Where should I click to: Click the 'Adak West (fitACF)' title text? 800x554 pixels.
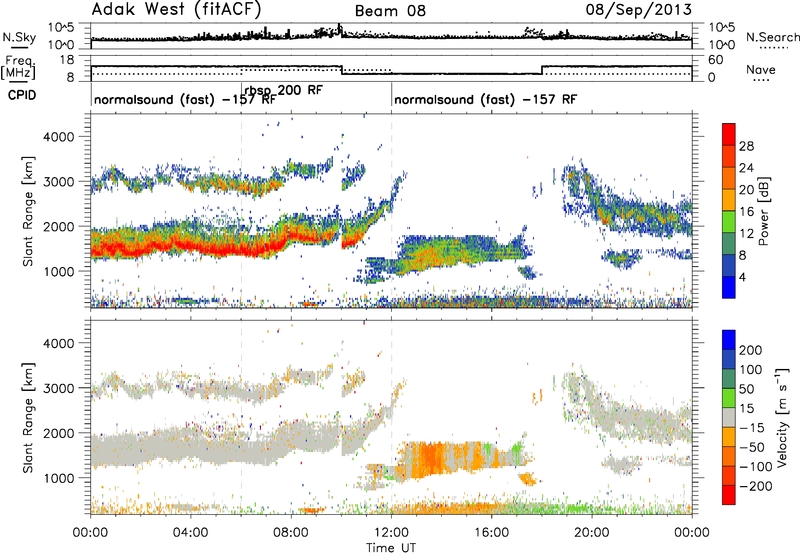point(177,9)
